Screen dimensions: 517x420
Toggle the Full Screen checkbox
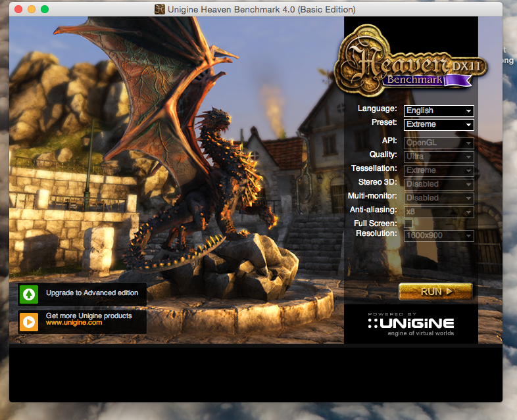408,223
